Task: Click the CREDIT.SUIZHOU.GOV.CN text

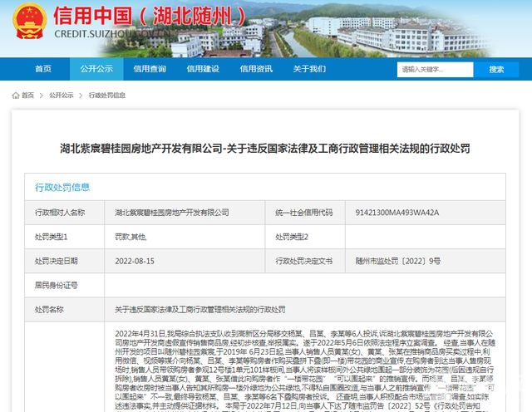Action: [112, 34]
